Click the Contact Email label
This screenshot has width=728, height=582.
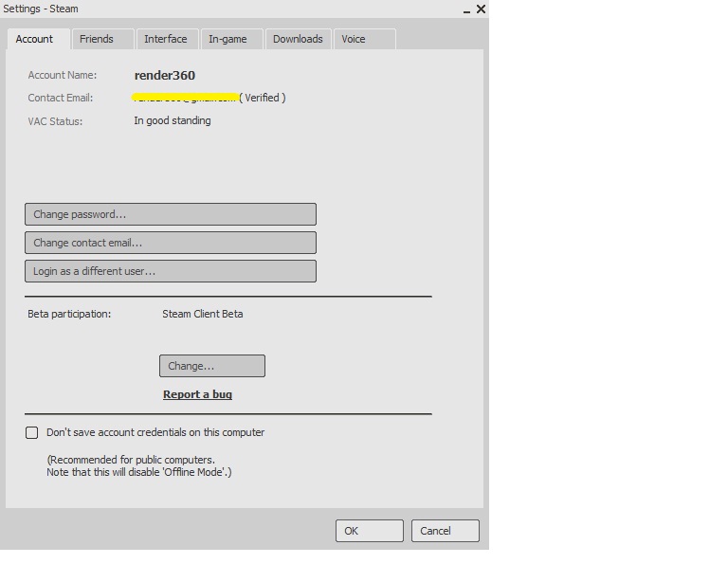(61, 98)
